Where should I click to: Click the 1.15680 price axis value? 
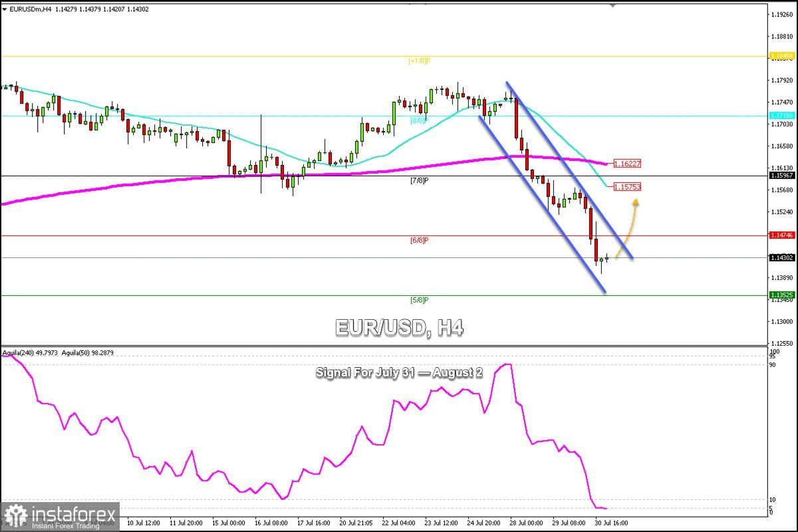click(782, 190)
